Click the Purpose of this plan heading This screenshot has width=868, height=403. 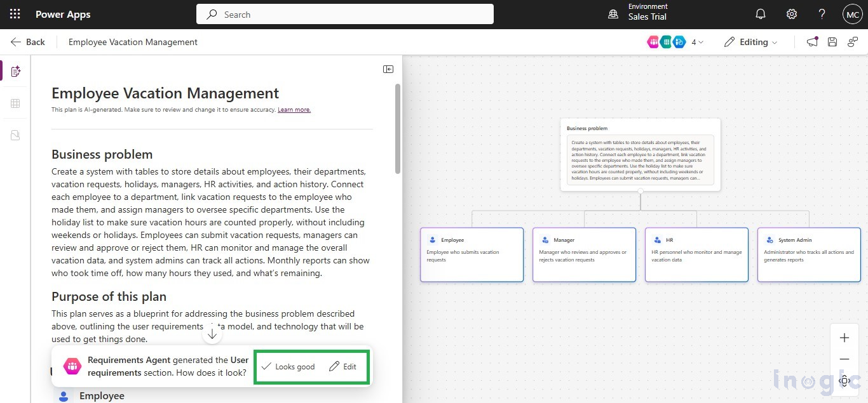tap(109, 296)
